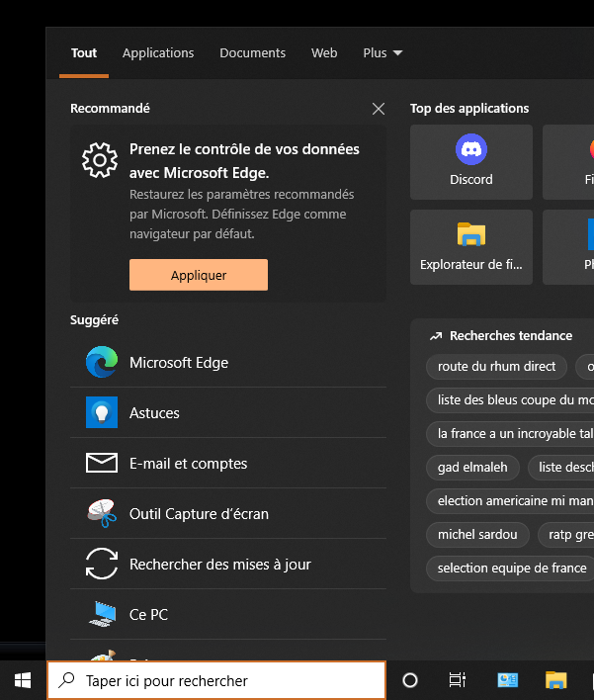Dismiss the Recommandé panel
The height and width of the screenshot is (700, 594).
tap(379, 109)
